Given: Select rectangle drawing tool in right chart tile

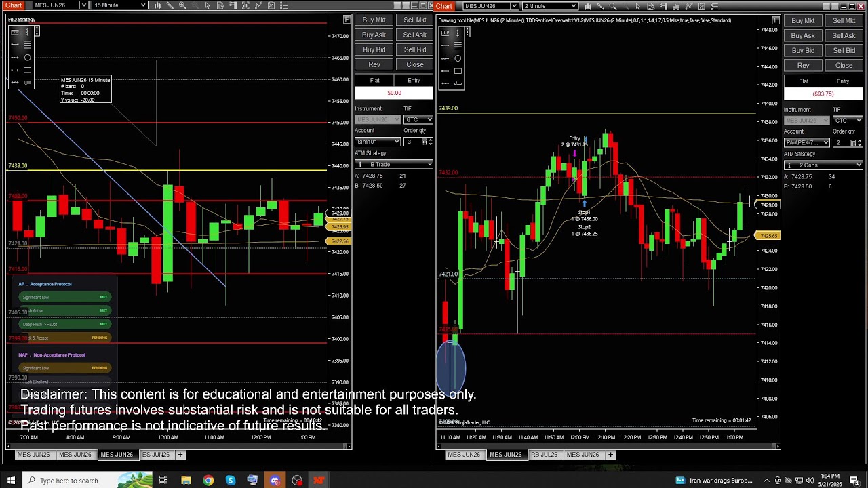Looking at the screenshot, I should (x=458, y=71).
